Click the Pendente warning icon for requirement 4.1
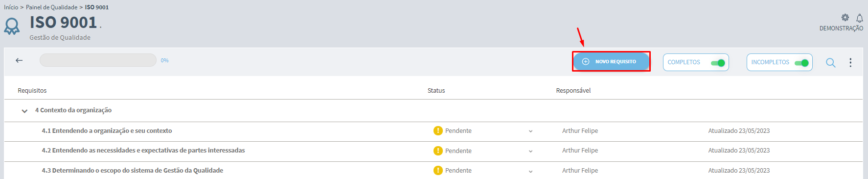 438,130
